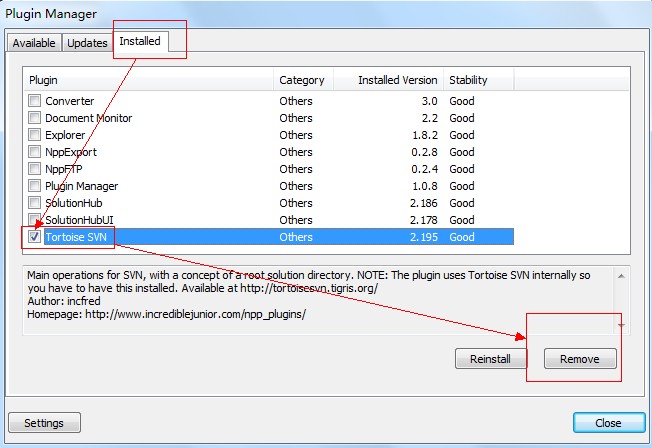
Task: Click version 2.195 in Tortoise SVN row
Action: 424,237
